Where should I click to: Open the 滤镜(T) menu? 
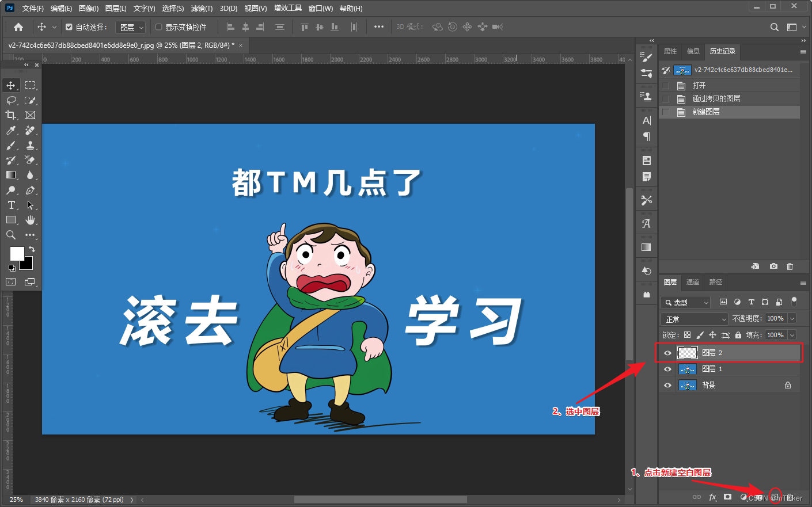click(x=202, y=9)
